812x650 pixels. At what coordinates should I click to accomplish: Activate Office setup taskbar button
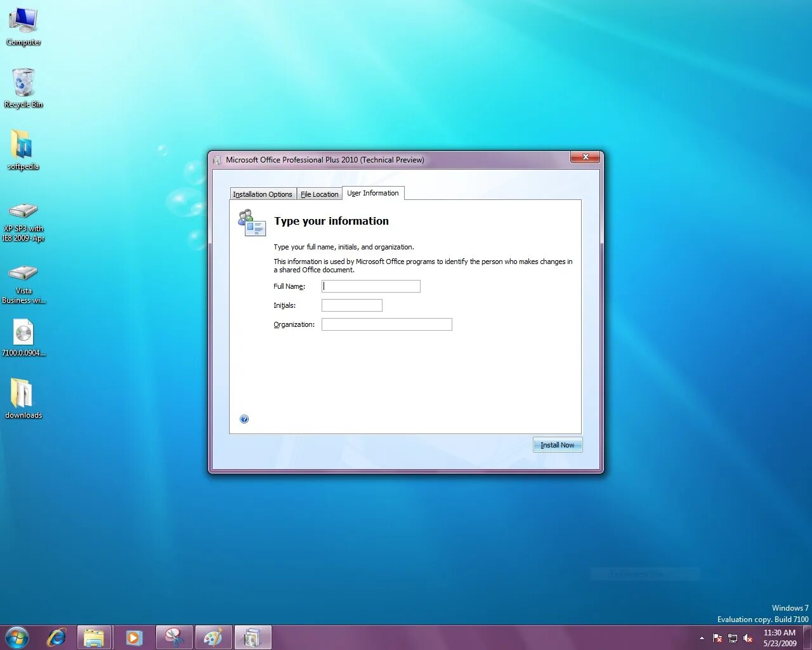[253, 637]
